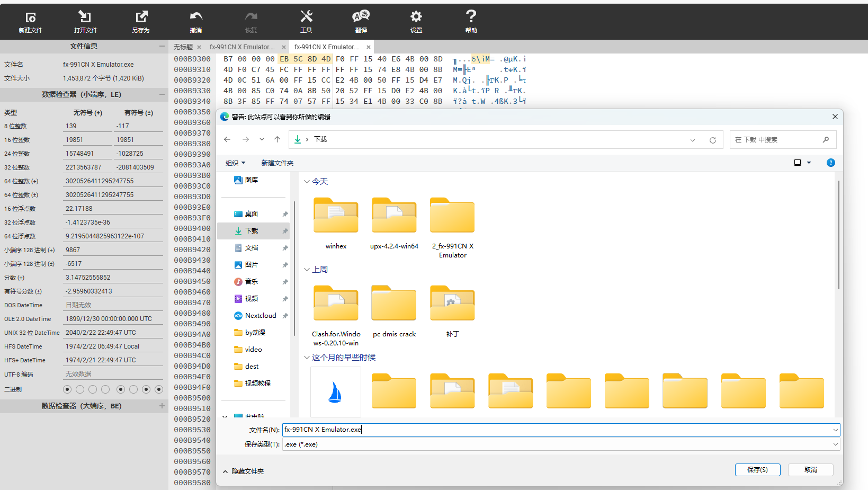Image resolution: width=868 pixels, height=490 pixels.
Task: Toggle the second 二进制 bit radio
Action: pyautogui.click(x=80, y=389)
